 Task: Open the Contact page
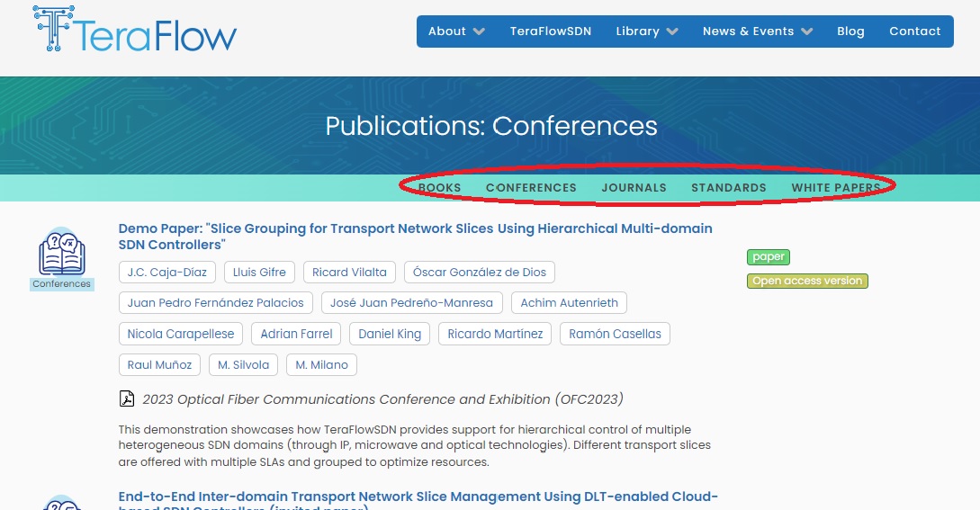click(x=915, y=31)
